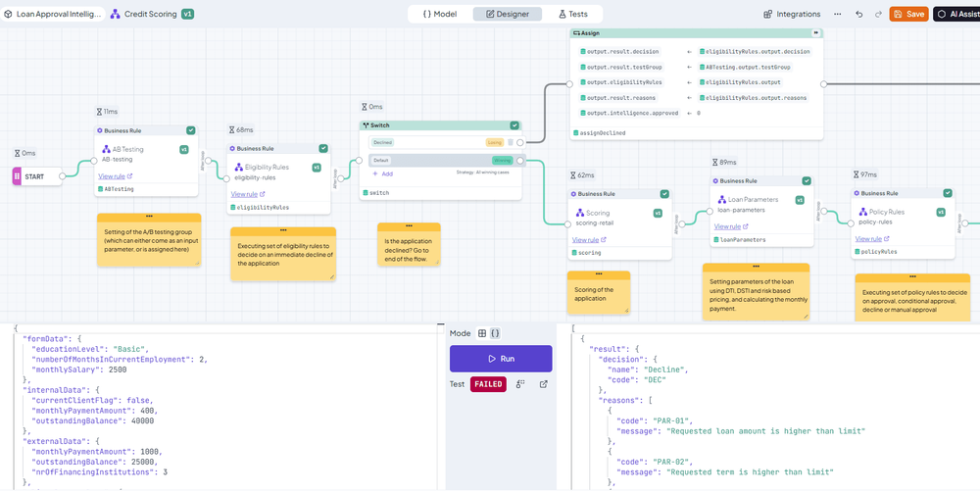Switch to the Model tab
The image size is (980, 493).
click(440, 14)
